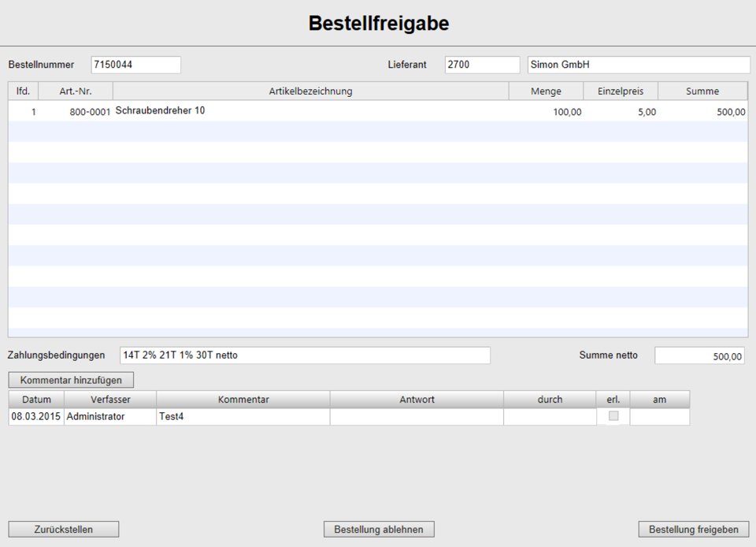Sort by Einzelpreis column header
Image resolution: width=756 pixels, height=547 pixels.
621,91
